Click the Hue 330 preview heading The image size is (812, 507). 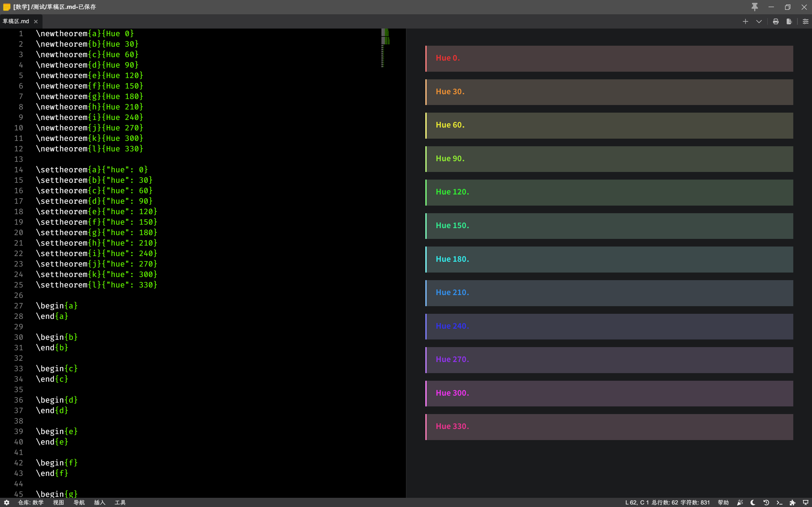[x=452, y=426]
